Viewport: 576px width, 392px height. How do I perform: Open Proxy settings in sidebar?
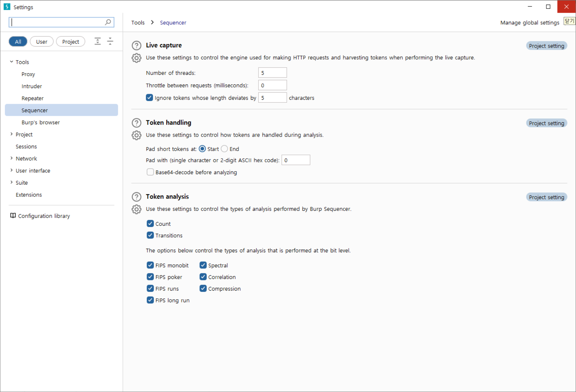(x=28, y=74)
